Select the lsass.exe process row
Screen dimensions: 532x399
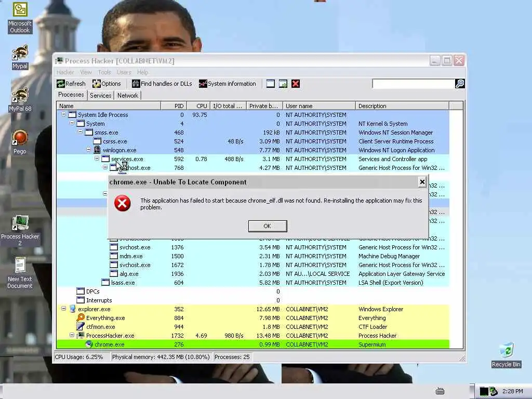(253, 283)
